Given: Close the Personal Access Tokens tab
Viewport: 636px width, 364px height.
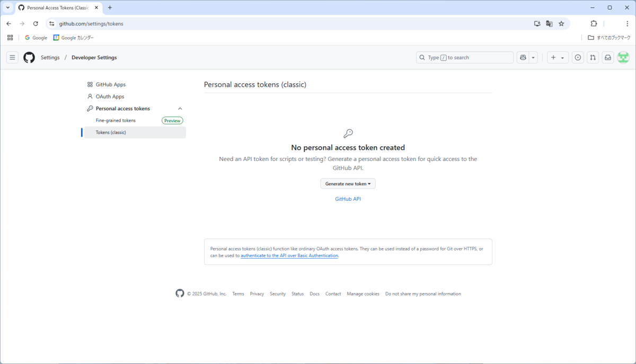Looking at the screenshot, I should [x=96, y=8].
